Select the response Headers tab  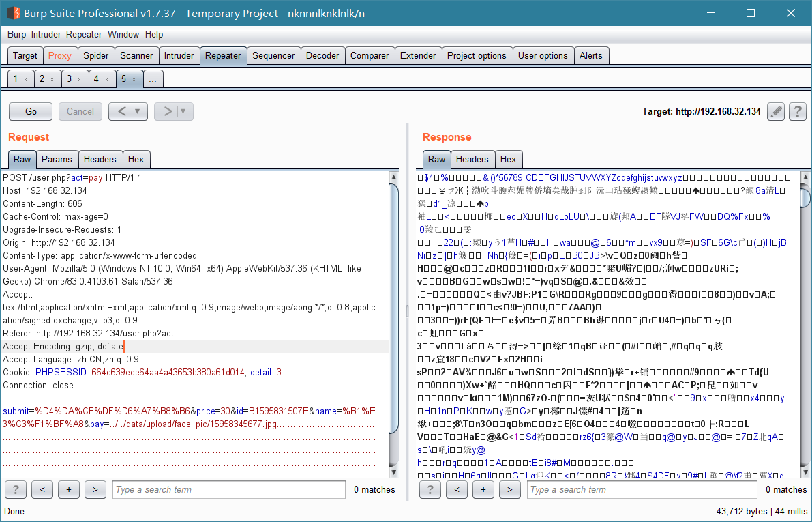click(472, 159)
